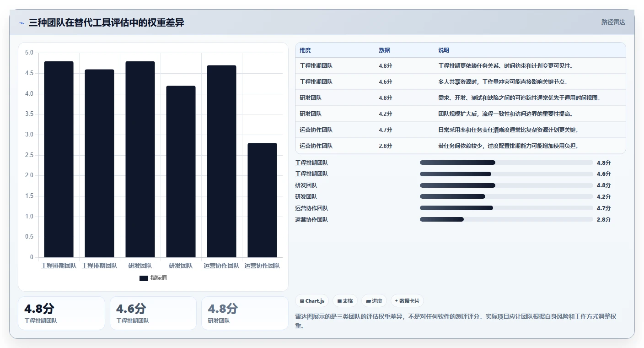Open the 4.6分 工程排期团队 stat card

coord(153,313)
